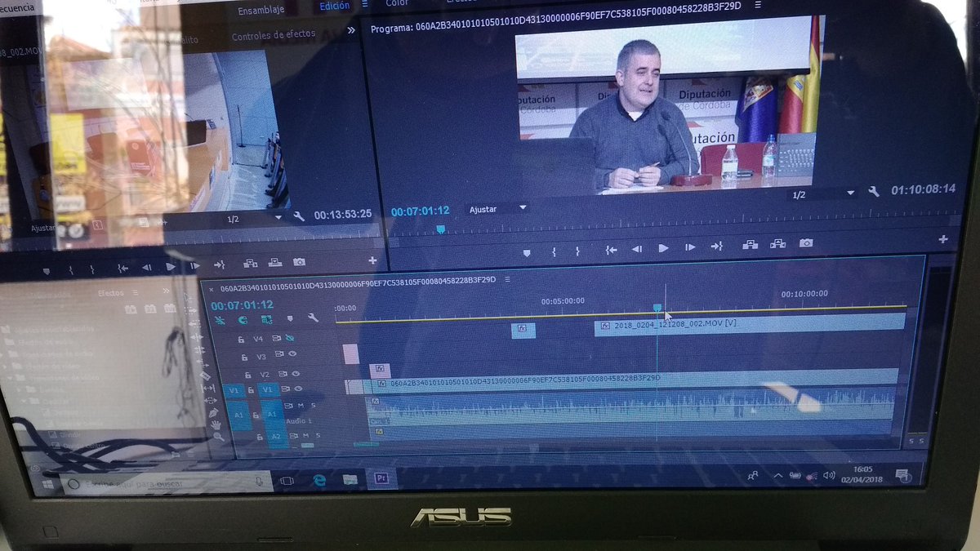The width and height of the screenshot is (980, 551).
Task: Toggle linked selection in timeline
Action: tap(265, 319)
